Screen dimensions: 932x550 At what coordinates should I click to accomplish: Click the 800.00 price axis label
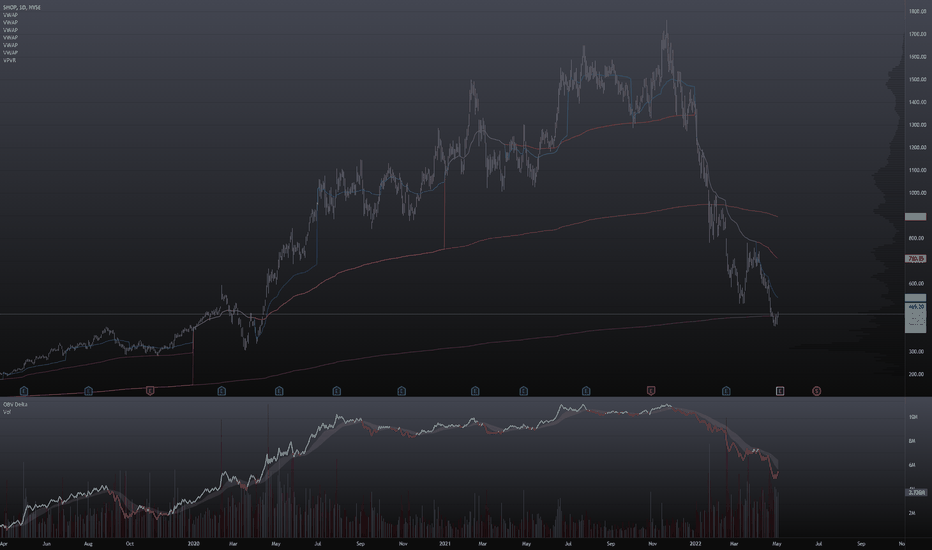tap(917, 238)
